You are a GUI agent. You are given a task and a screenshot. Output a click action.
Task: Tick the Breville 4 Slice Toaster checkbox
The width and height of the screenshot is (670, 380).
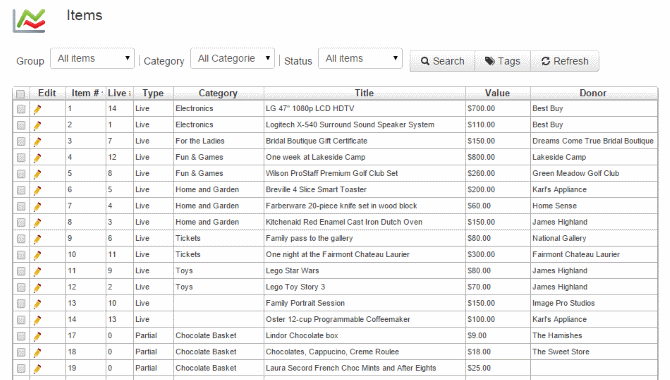[x=21, y=191]
